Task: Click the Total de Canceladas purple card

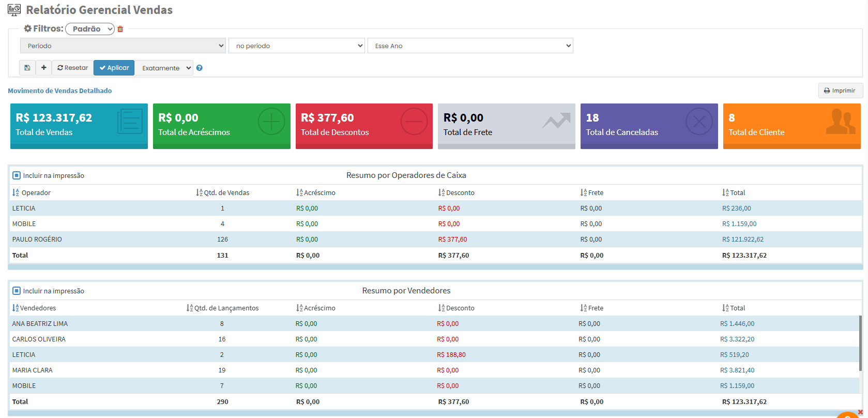Action: coord(649,126)
